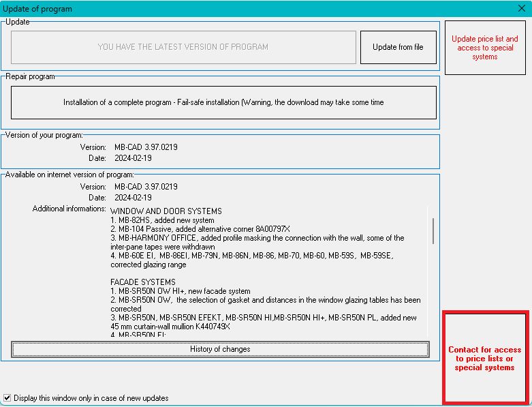Click version number under Version of your program

(x=146, y=147)
